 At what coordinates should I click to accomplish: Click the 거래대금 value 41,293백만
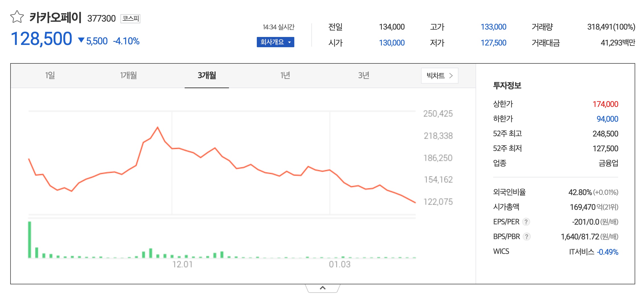618,43
